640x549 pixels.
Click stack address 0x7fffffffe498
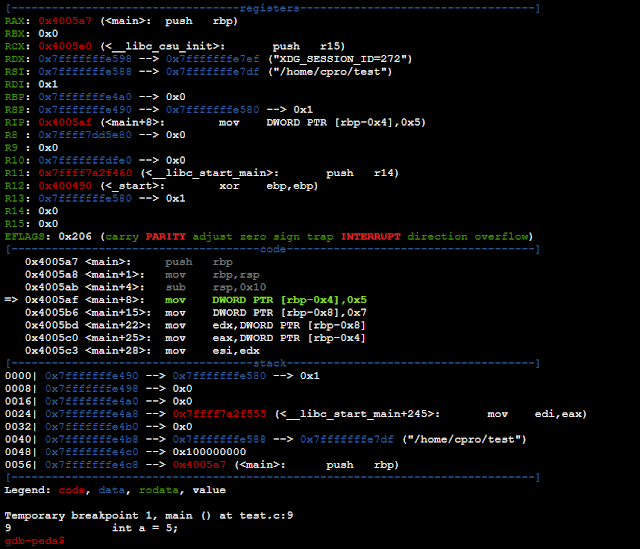pos(91,389)
